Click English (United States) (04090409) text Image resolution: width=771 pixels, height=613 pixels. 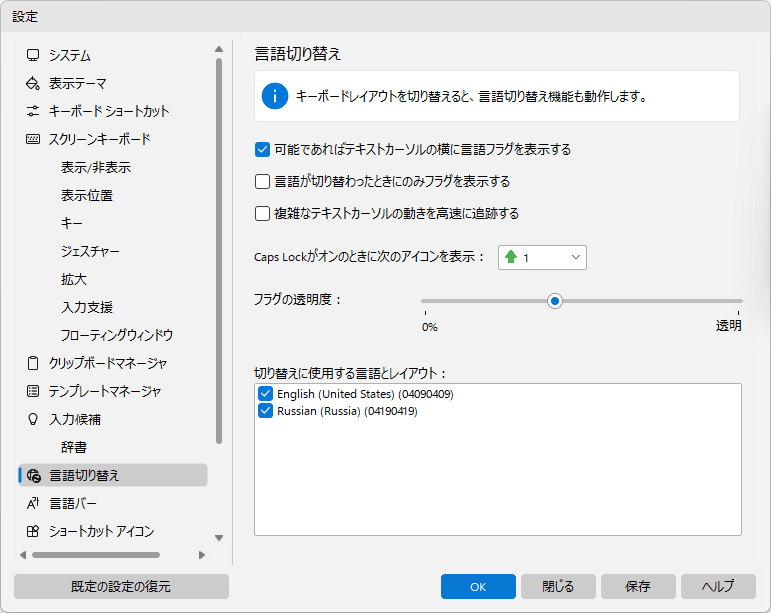point(365,394)
